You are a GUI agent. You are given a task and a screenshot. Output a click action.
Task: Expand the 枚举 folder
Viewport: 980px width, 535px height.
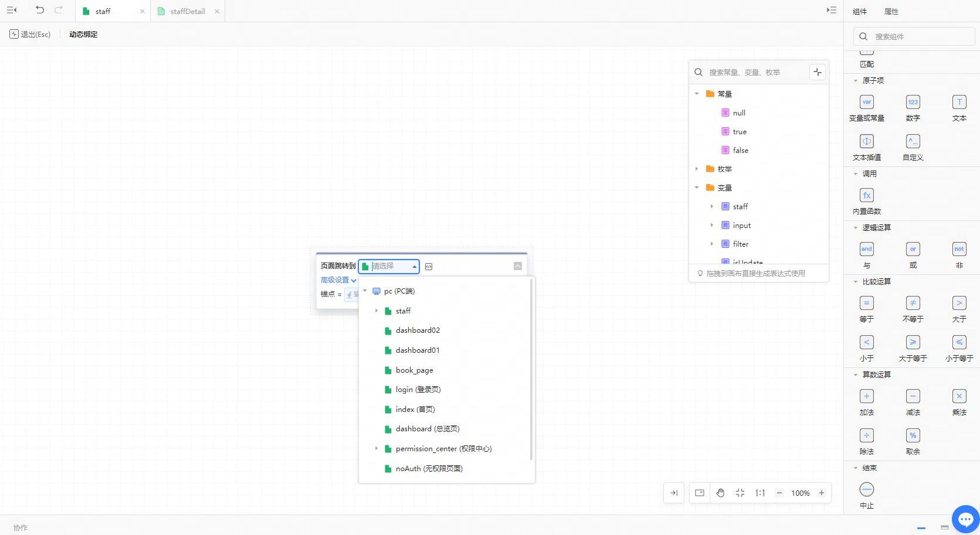tap(697, 169)
